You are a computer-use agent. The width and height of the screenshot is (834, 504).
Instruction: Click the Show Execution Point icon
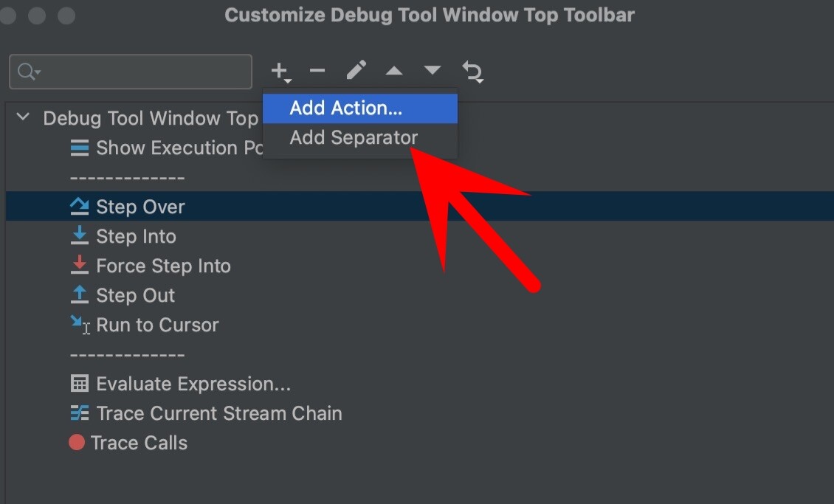(80, 148)
